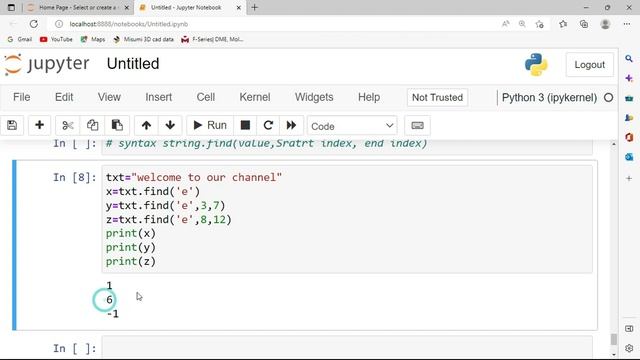This screenshot has width=640, height=360.
Task: Open the View menu
Action: 109,97
